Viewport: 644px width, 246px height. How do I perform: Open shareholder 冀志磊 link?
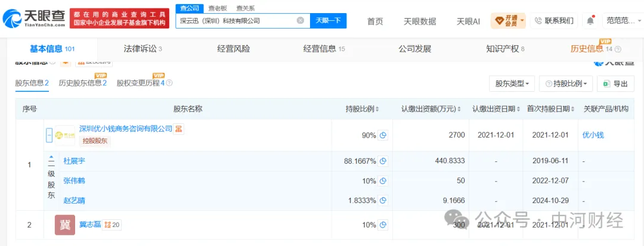tap(90, 225)
